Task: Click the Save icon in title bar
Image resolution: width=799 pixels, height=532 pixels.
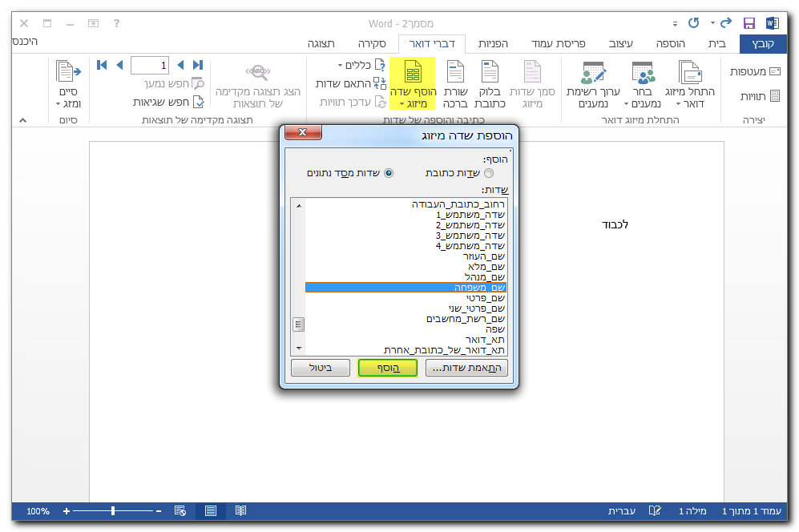Action: click(x=749, y=23)
